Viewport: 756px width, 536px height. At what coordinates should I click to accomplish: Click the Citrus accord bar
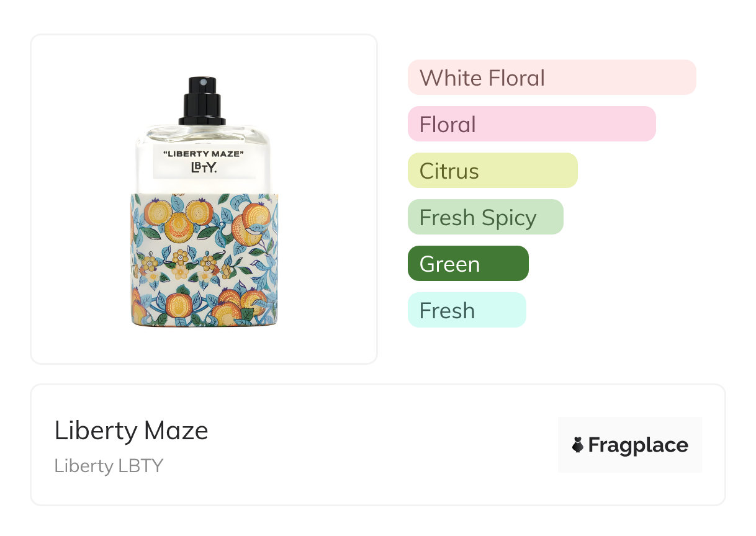coord(492,171)
